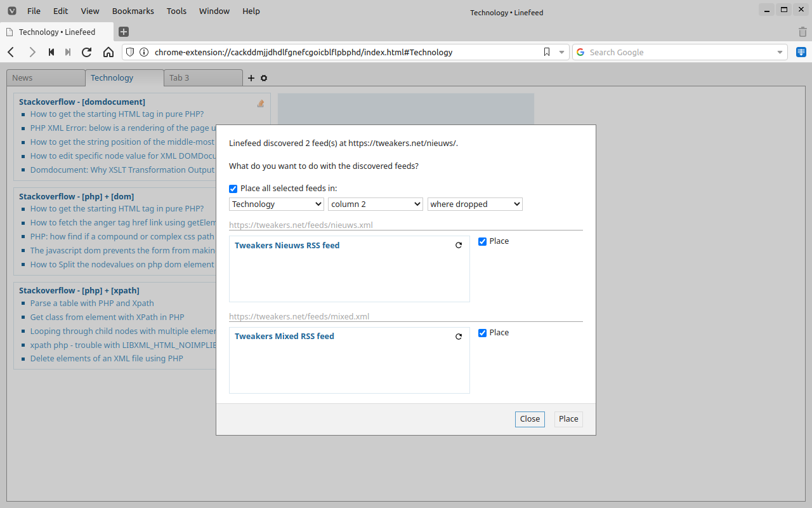Expand the search field history dropdown

780,53
